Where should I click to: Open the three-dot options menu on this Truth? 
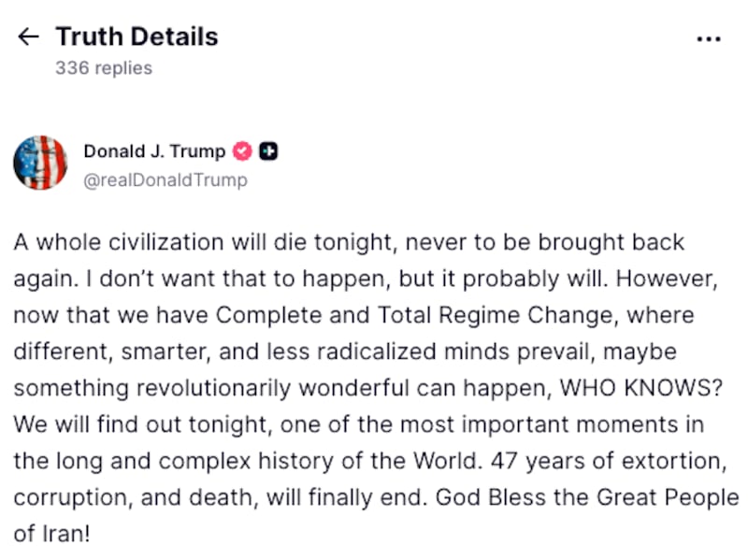709,38
